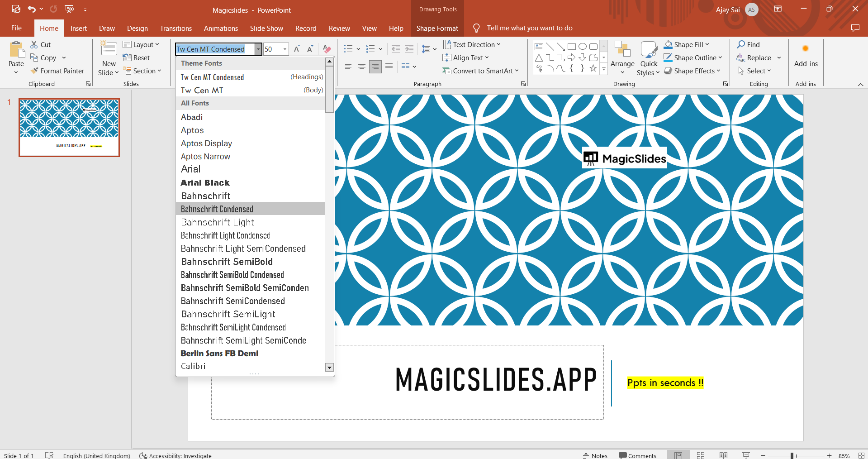Toggle the Notes pane
Screen dimensions: 868x459
tap(595, 455)
